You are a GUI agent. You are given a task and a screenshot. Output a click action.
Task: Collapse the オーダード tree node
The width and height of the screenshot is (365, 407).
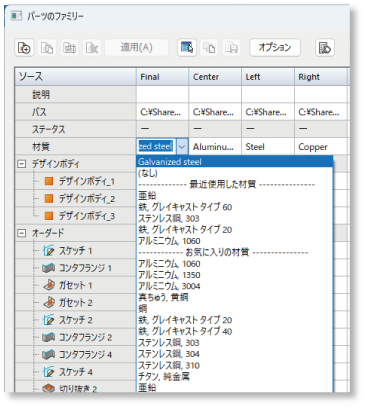coord(22,233)
